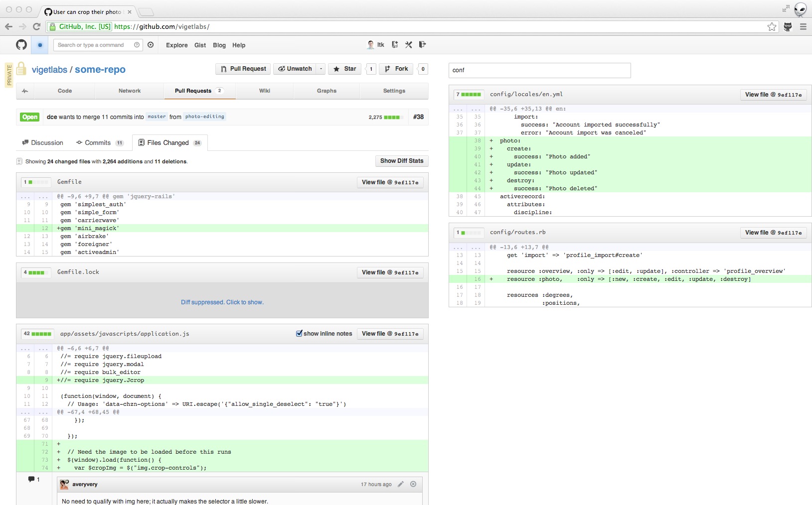Click the photo-editing branch label
Viewport: 812px width, 505px height.
point(205,117)
